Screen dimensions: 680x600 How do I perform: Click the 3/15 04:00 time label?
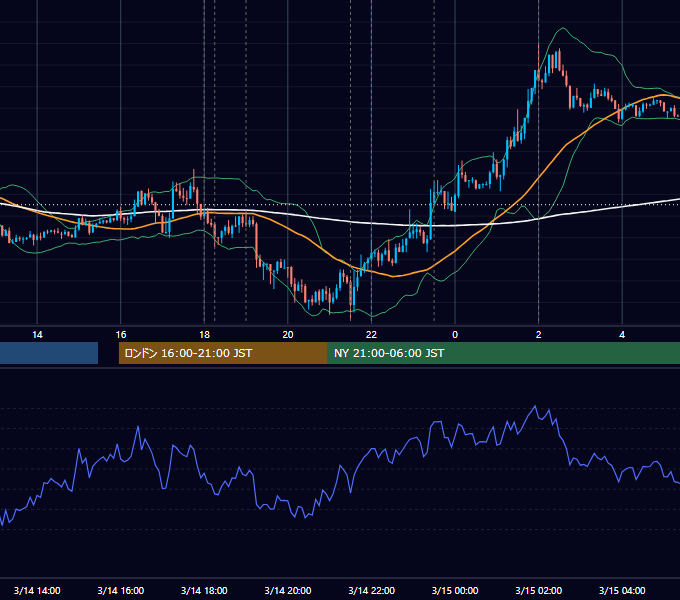pyautogui.click(x=622, y=590)
